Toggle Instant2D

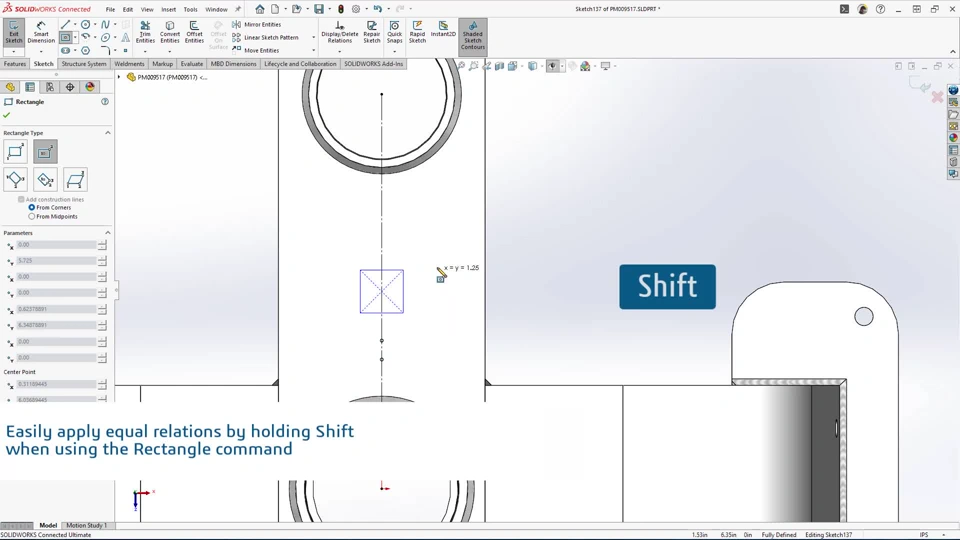pos(443,29)
